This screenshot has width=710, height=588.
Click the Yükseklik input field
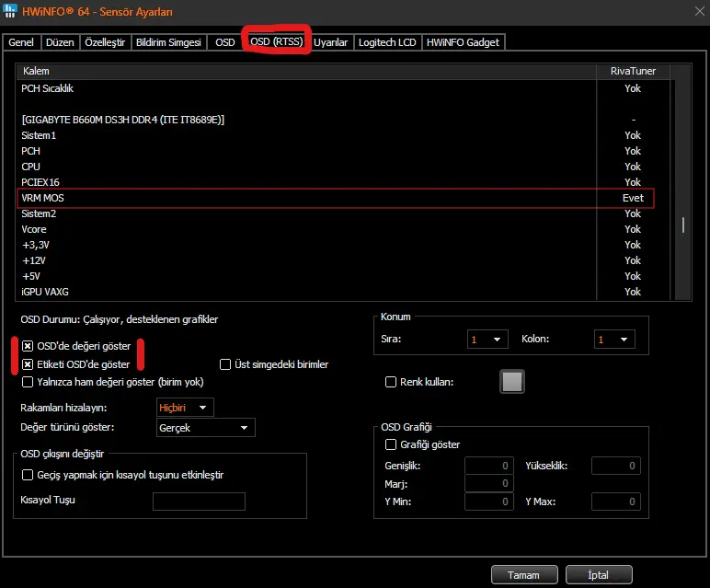pyautogui.click(x=616, y=466)
